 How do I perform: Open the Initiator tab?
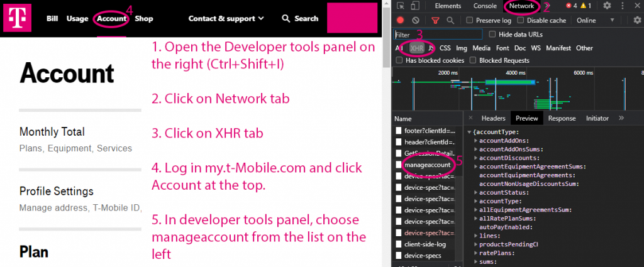point(597,118)
